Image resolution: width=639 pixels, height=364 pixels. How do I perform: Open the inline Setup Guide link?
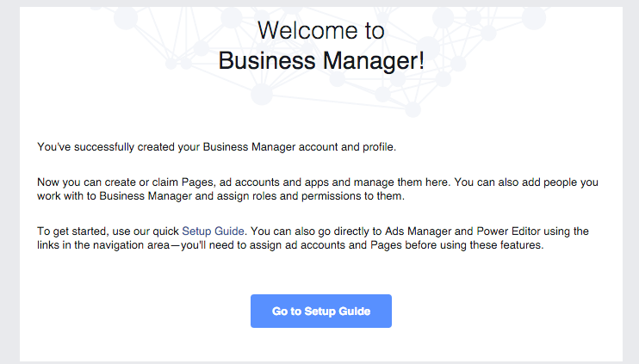pyautogui.click(x=214, y=231)
